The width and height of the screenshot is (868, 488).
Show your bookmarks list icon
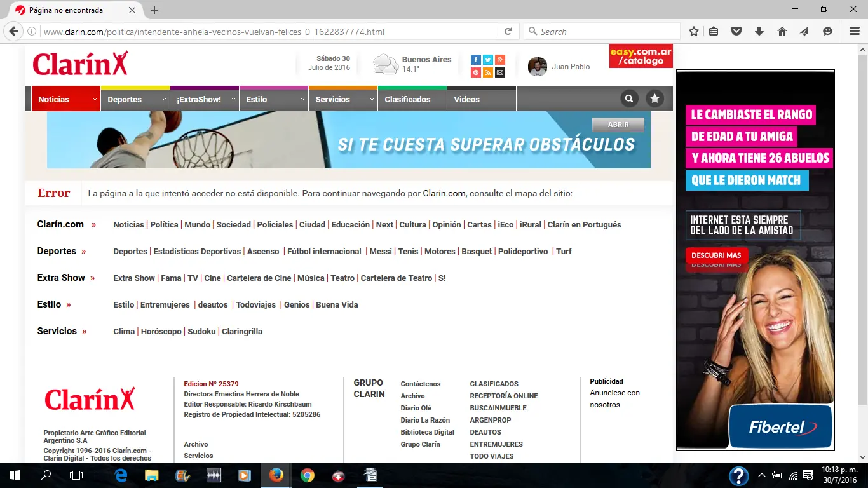point(714,32)
